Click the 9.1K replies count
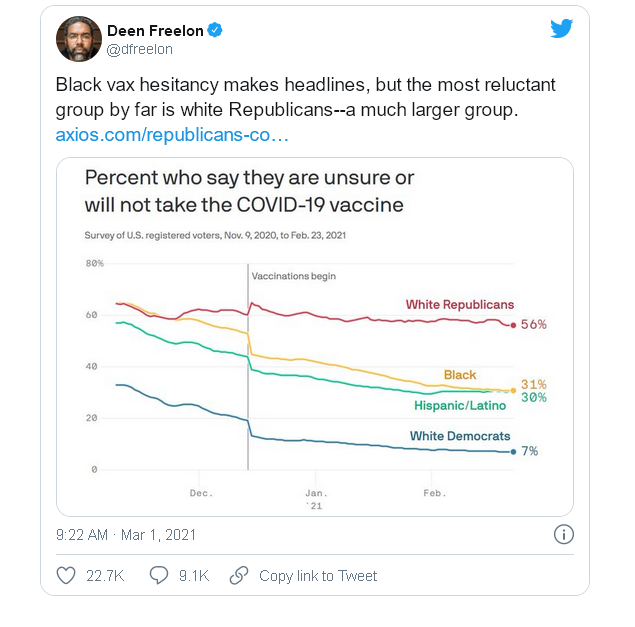 tap(194, 575)
